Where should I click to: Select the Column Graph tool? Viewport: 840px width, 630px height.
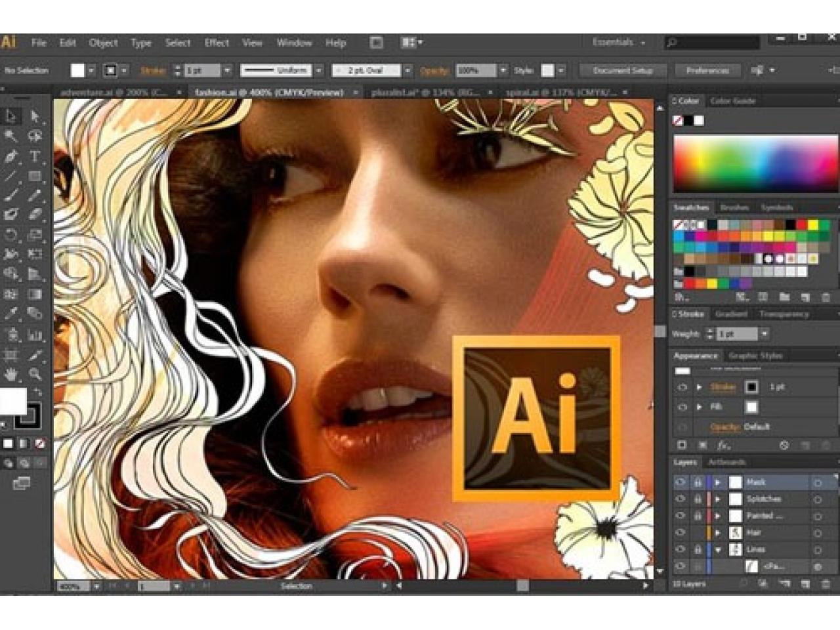tap(35, 335)
